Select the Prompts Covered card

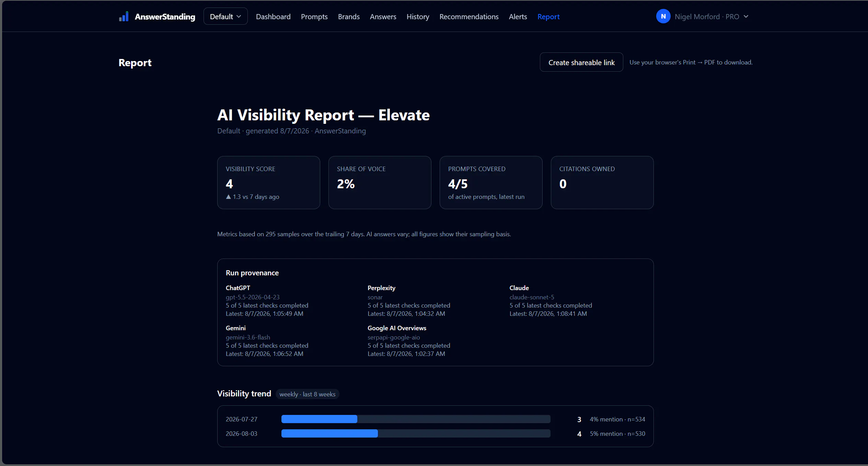point(491,182)
